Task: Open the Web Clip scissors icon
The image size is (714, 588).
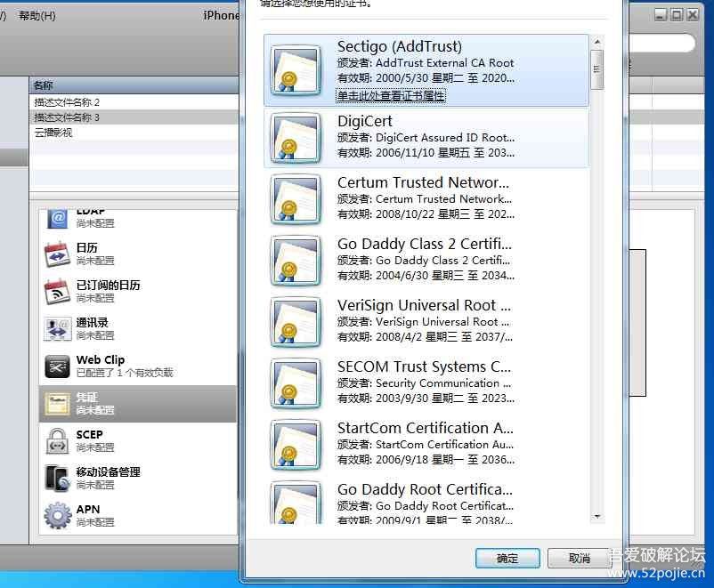Action: (x=57, y=366)
